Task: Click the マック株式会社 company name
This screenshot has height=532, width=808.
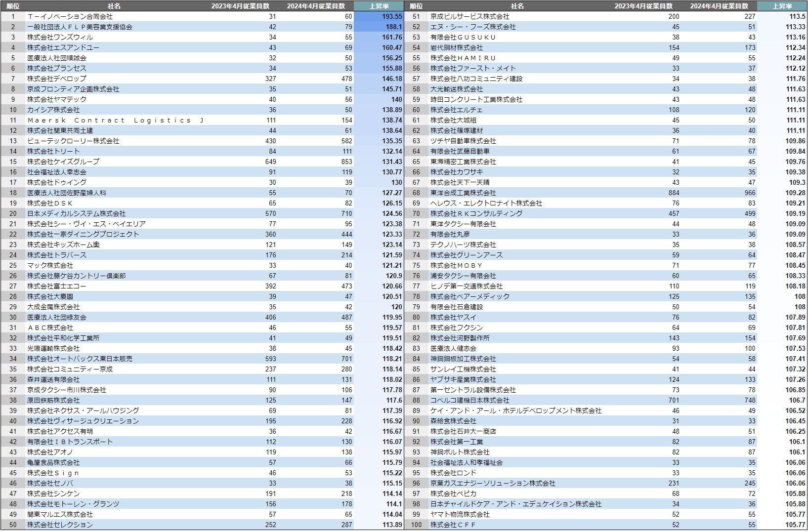Action: coord(50,265)
